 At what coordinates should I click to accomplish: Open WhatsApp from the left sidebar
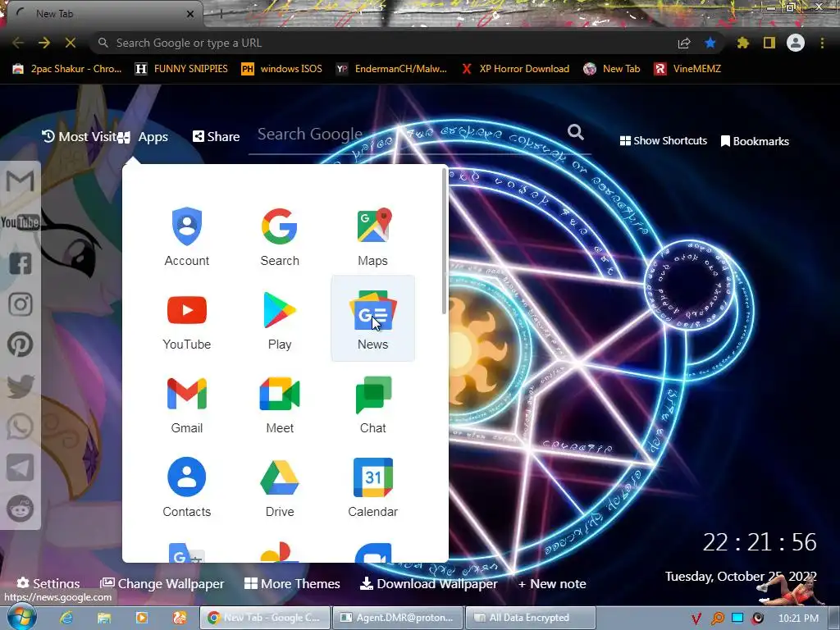pos(21,427)
